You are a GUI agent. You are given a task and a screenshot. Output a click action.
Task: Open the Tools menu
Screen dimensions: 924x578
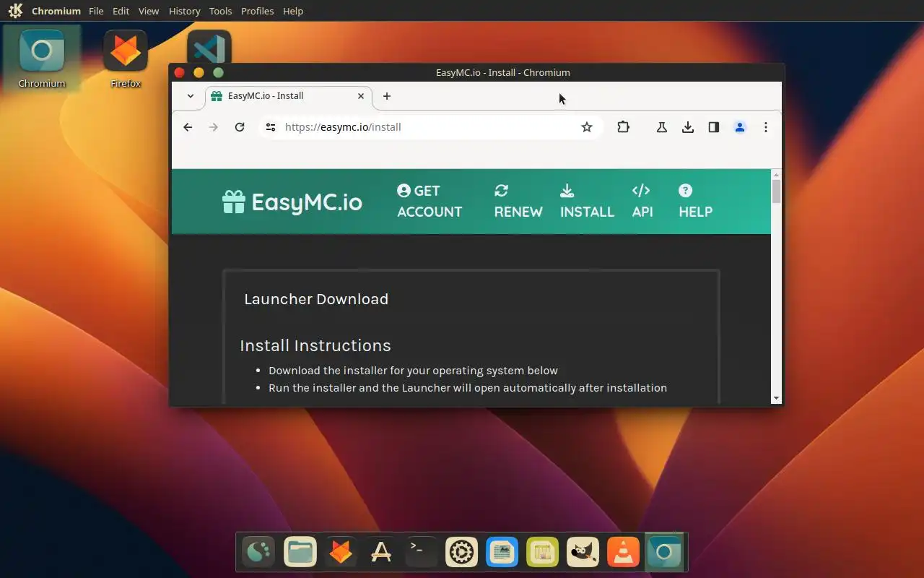point(220,11)
